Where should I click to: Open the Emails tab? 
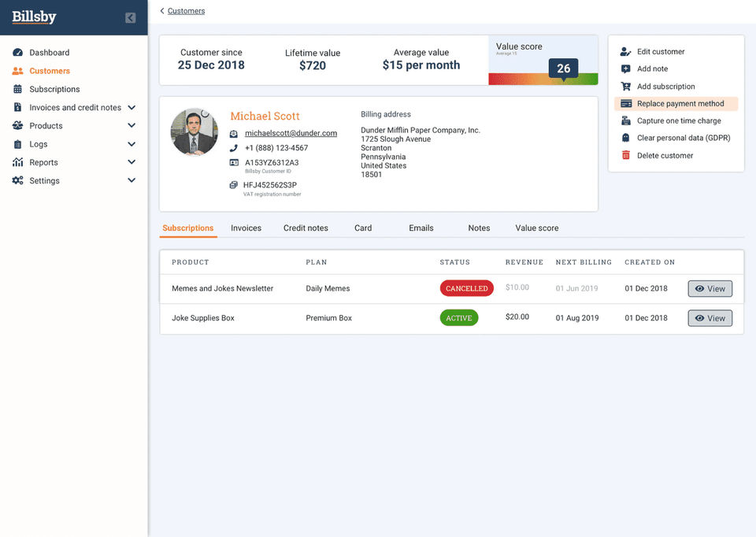point(421,228)
